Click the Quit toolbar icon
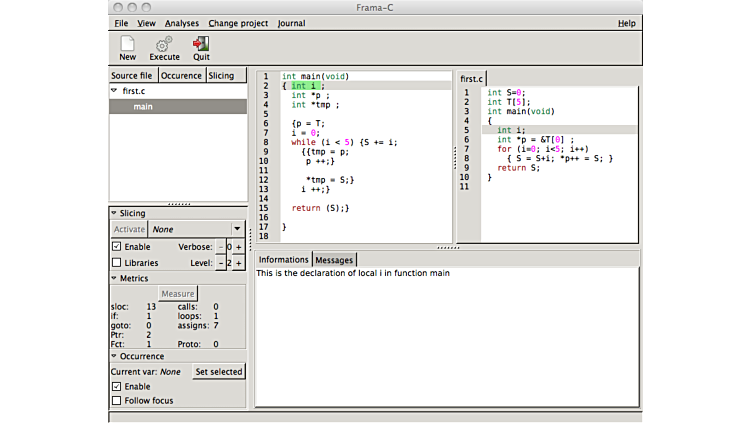This screenshot has height=423, width=752. [x=201, y=44]
